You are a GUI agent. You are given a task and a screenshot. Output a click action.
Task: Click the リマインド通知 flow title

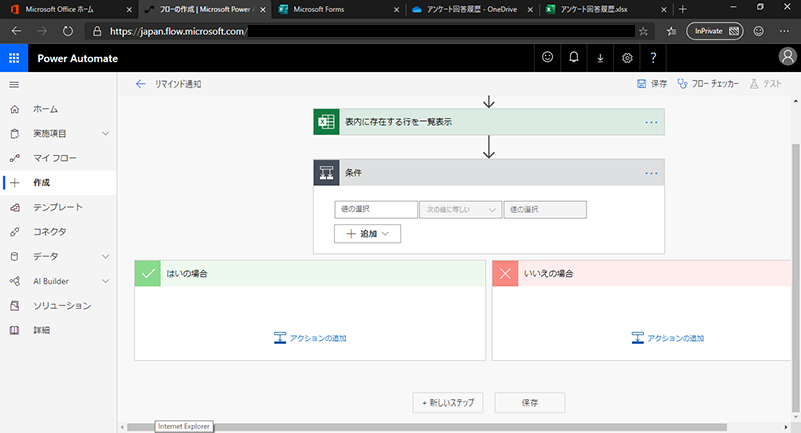pyautogui.click(x=178, y=84)
